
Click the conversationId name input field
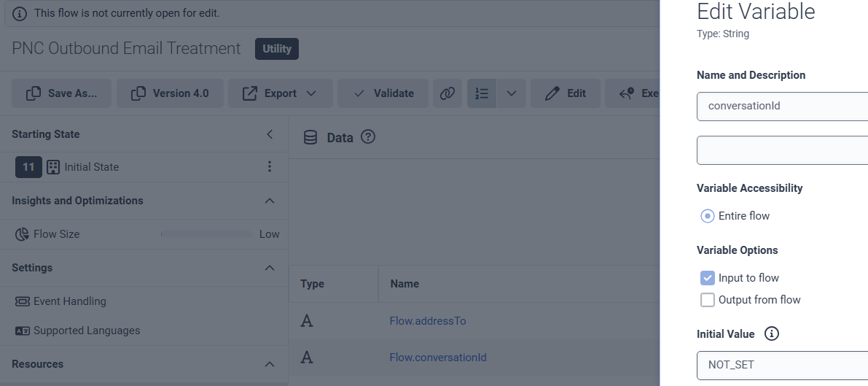pos(781,106)
